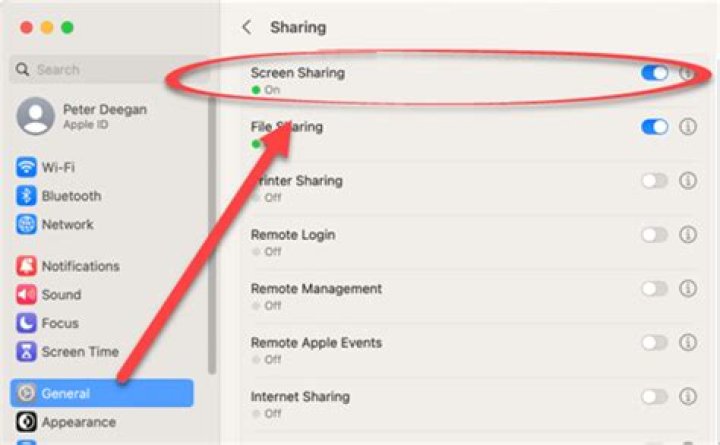Click the Appearance icon in sidebar
The image size is (720, 445).
26,422
